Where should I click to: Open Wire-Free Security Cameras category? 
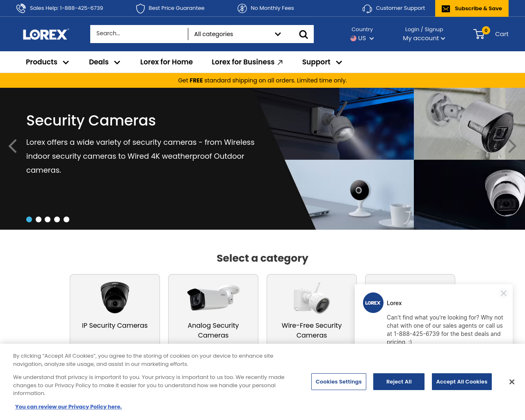pyautogui.click(x=312, y=309)
